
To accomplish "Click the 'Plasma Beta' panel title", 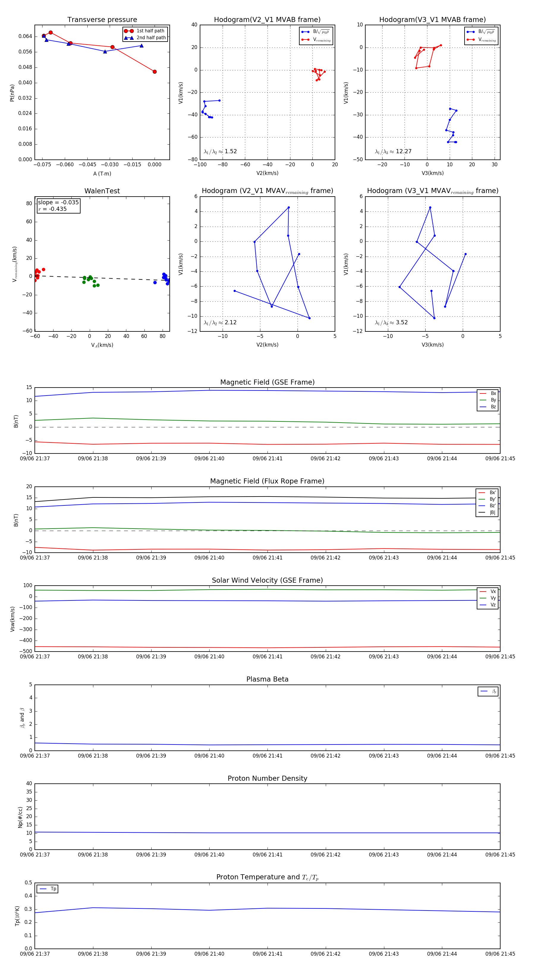I will pyautogui.click(x=267, y=679).
